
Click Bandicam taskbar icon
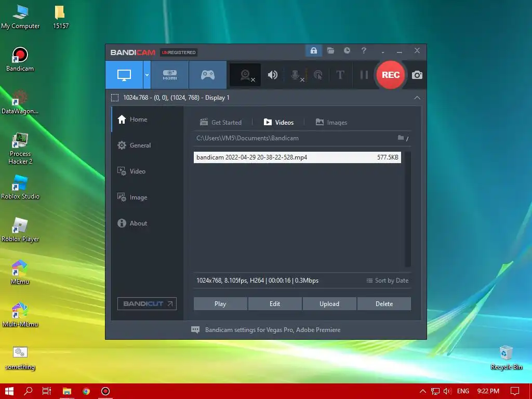point(105,391)
